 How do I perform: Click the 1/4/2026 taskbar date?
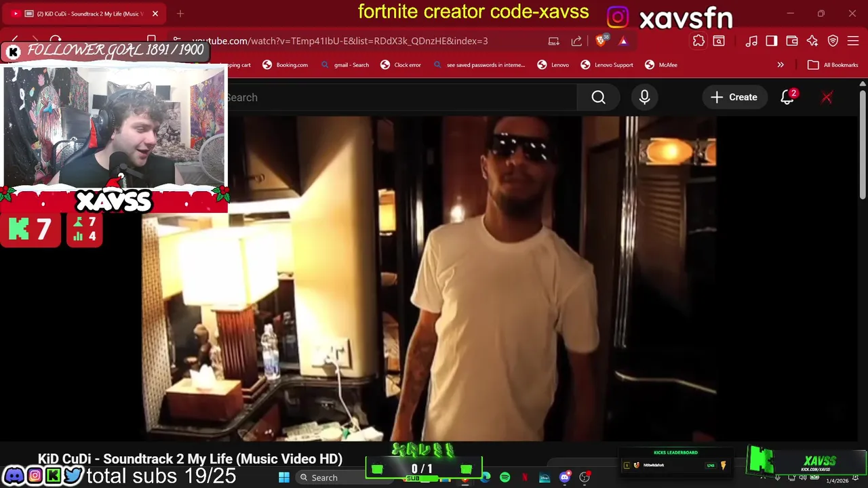click(837, 481)
